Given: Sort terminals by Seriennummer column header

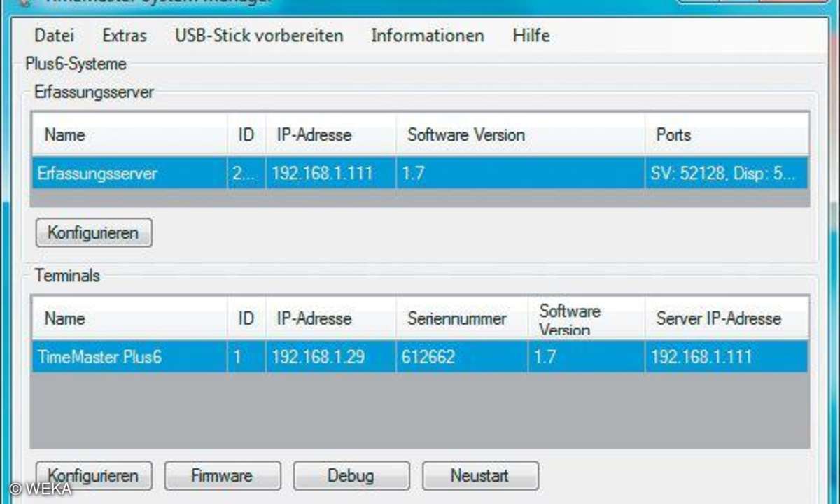Looking at the screenshot, I should (x=461, y=318).
